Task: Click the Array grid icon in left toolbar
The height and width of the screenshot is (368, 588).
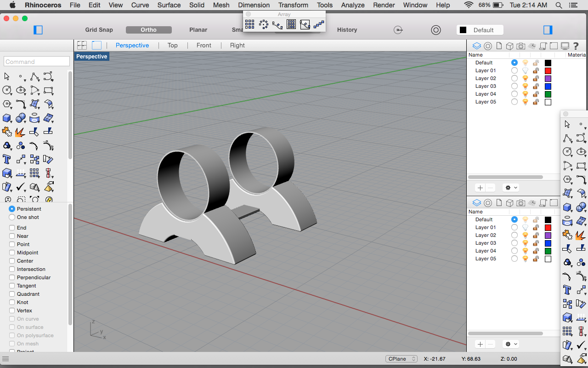Action: pos(34,173)
